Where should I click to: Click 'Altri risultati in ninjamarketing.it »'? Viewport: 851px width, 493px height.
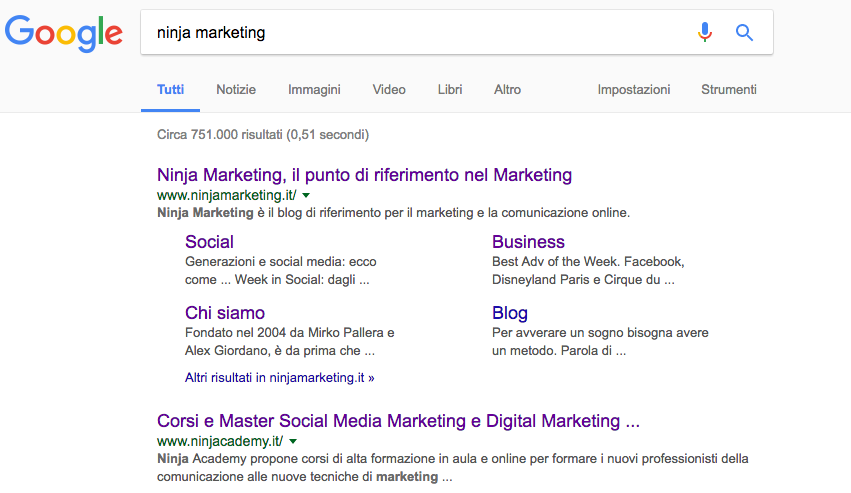coord(280,377)
